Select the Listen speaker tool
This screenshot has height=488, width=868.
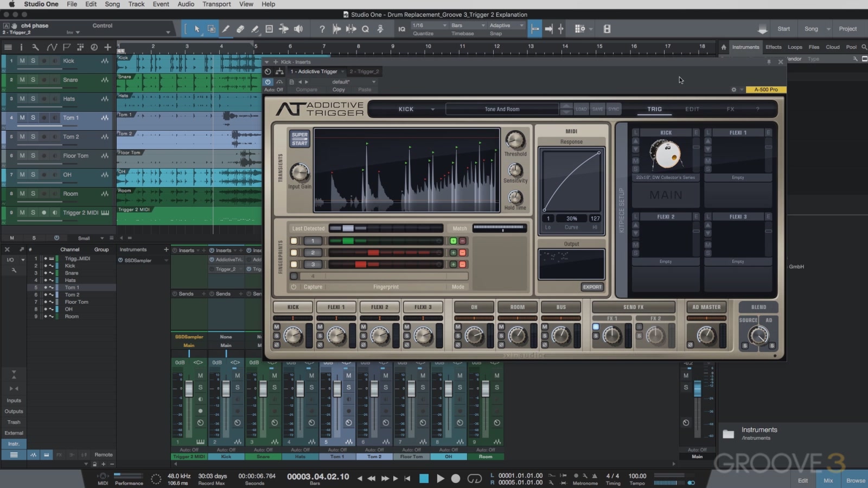pos(298,29)
